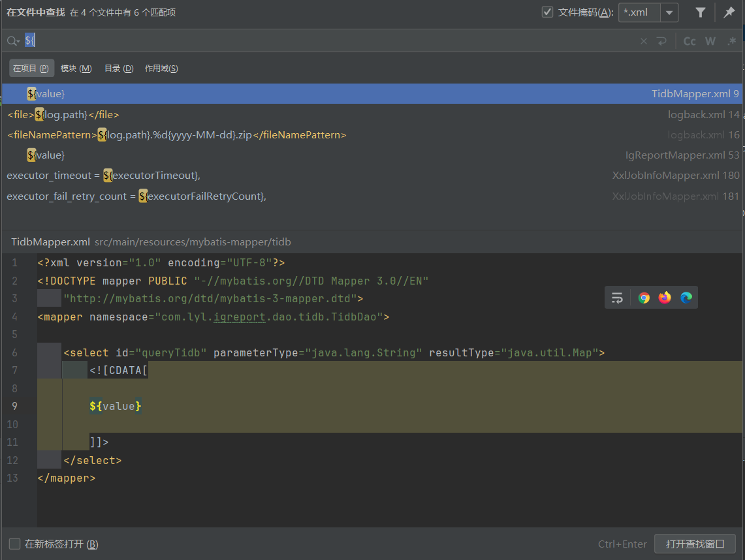Click the xml version declaration line
The width and height of the screenshot is (745, 560).
[161, 262]
